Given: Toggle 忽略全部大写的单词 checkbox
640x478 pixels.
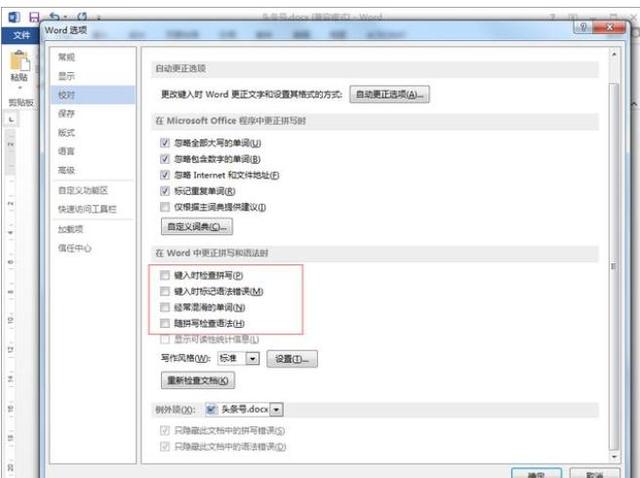Looking at the screenshot, I should pos(164,143).
